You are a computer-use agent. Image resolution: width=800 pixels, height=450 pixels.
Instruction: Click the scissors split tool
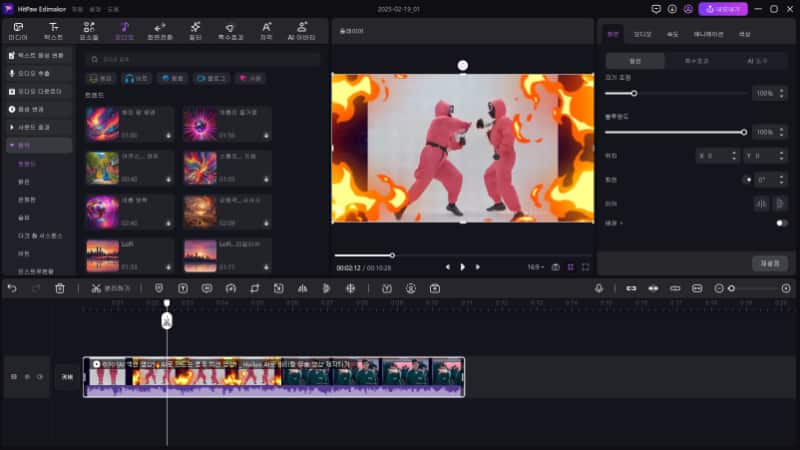coord(96,288)
